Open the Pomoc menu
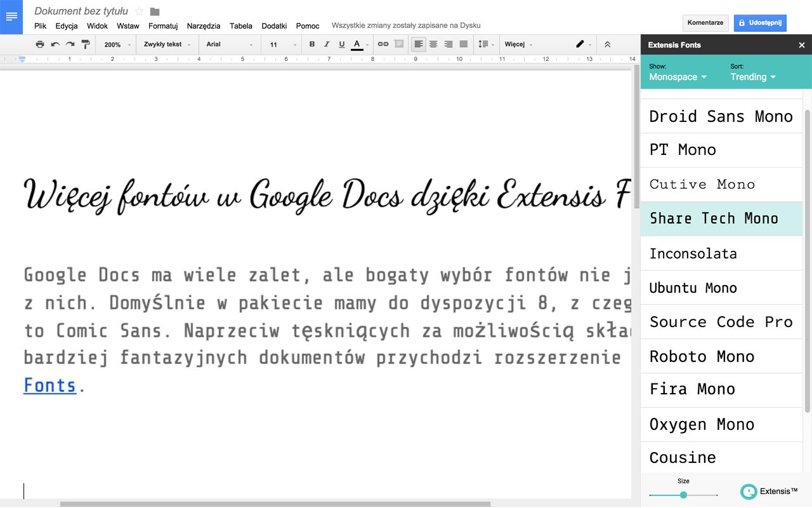This screenshot has width=812, height=508. click(308, 26)
